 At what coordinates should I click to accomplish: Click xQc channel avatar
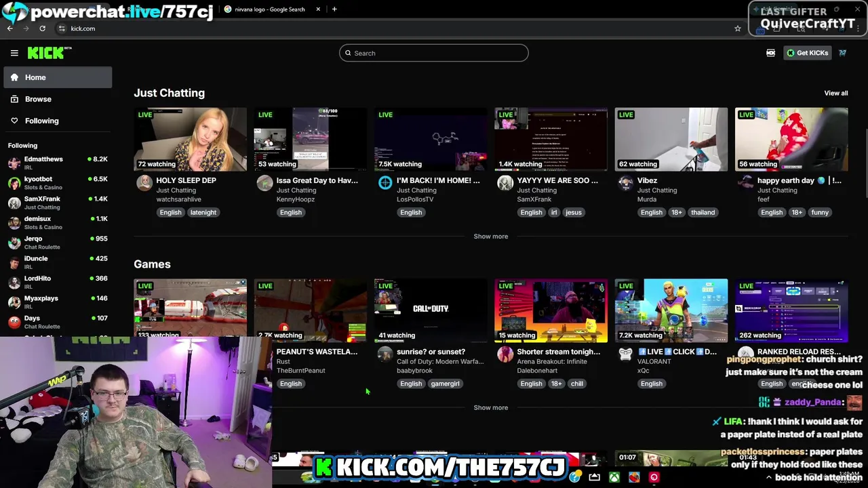coord(625,354)
